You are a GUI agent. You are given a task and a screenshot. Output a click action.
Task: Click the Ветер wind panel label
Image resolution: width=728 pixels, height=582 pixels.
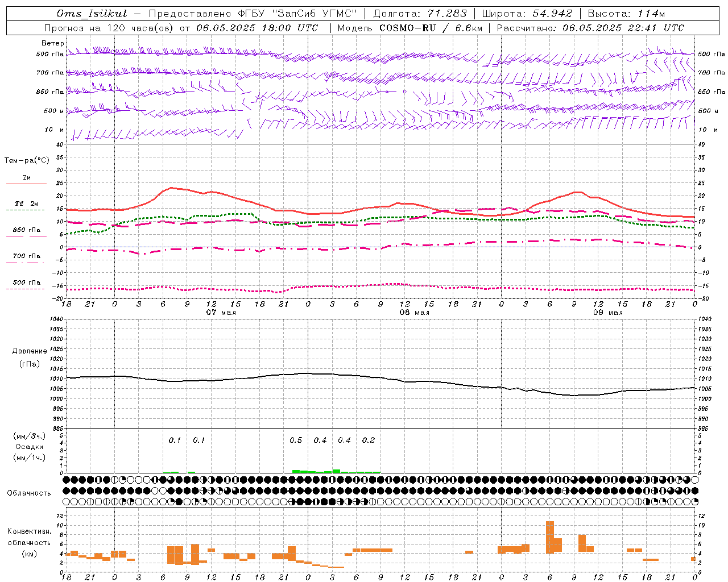(53, 43)
